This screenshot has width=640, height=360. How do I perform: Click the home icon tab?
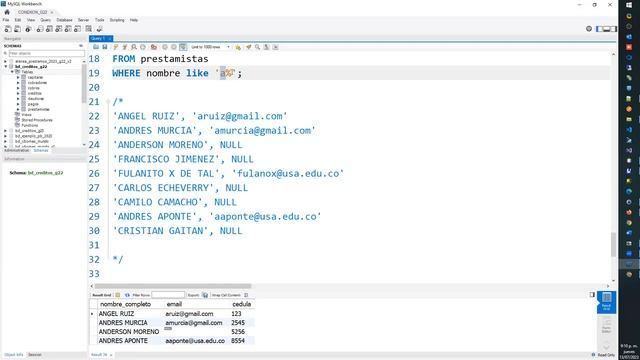point(7,12)
